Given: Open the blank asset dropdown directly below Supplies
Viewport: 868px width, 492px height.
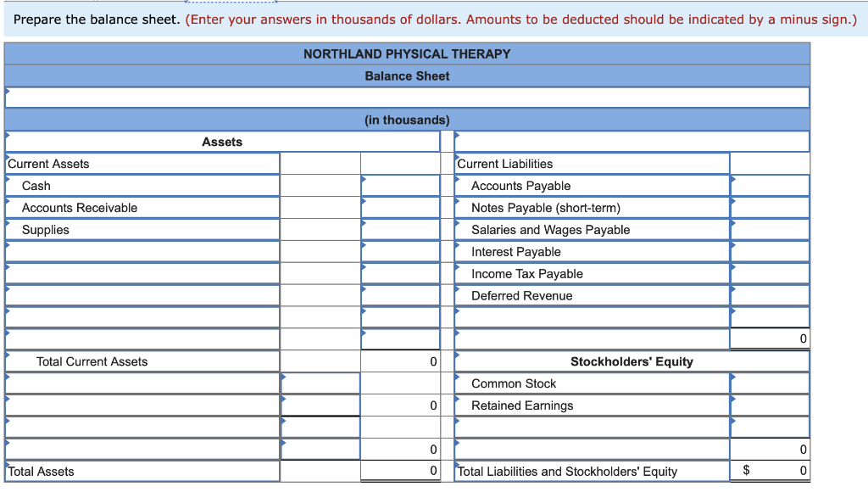Looking at the screenshot, I should (142, 252).
